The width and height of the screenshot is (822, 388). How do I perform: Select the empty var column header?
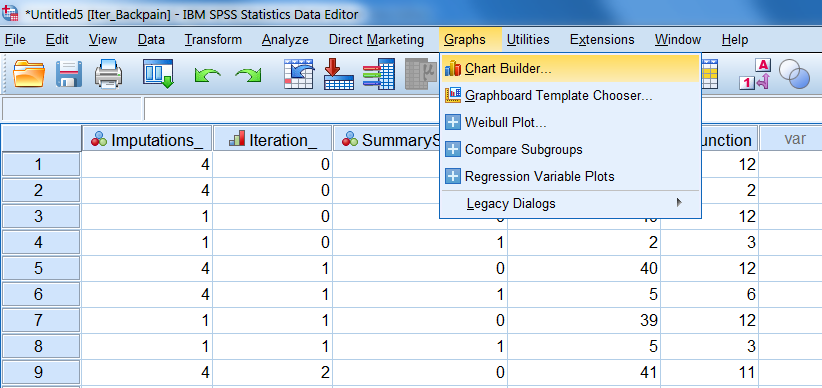tap(791, 139)
